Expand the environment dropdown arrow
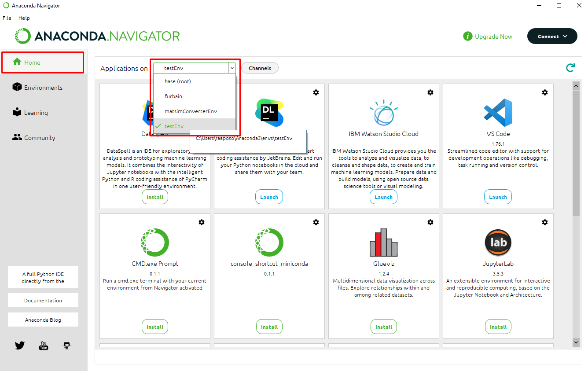 pos(232,68)
